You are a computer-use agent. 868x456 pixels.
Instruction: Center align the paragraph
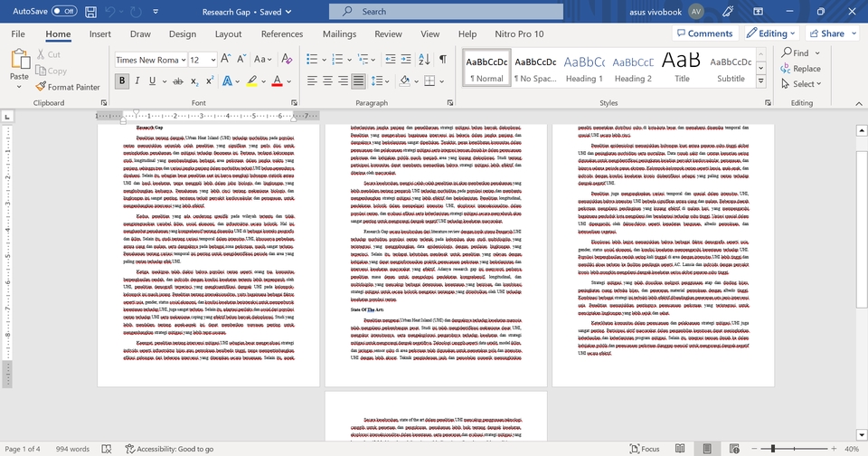[x=325, y=81]
